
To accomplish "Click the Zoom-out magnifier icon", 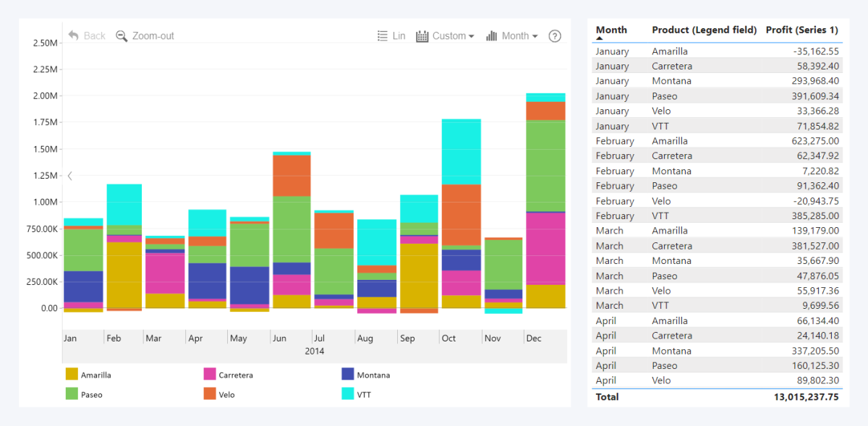I will click(x=122, y=36).
